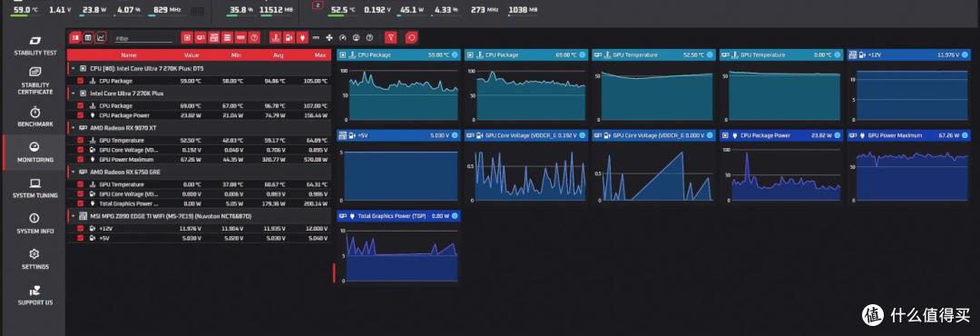Viewport: 980px width, 336px height.
Task: Collapse the Intel Core Ultra 7 270K Plus group
Action: point(73,94)
